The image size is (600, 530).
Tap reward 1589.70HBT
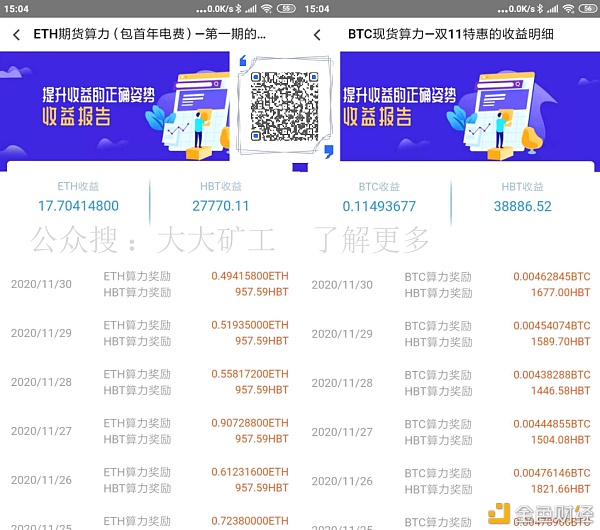[561, 341]
